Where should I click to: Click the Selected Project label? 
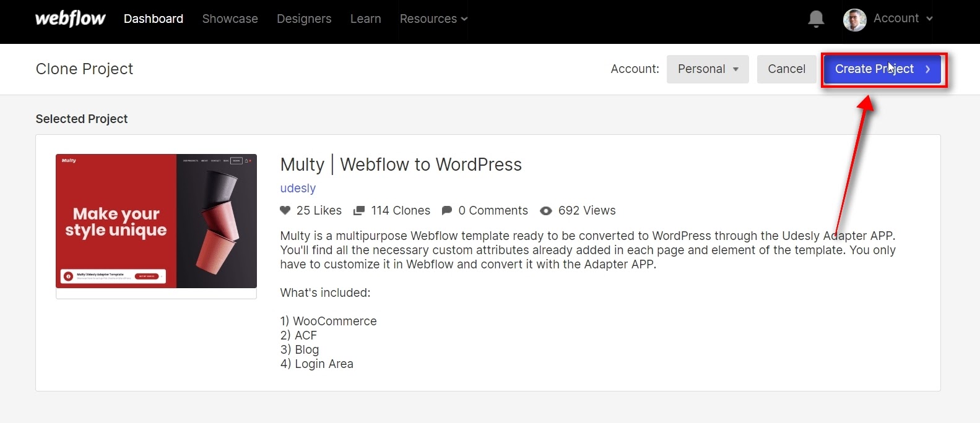coord(82,119)
